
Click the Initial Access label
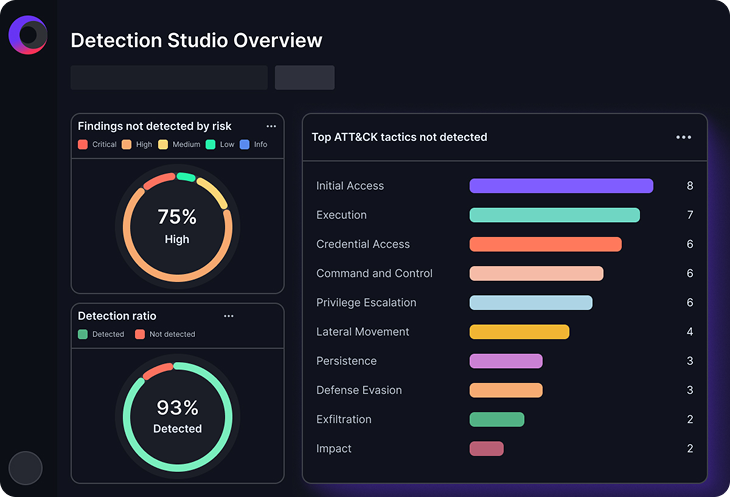350,186
